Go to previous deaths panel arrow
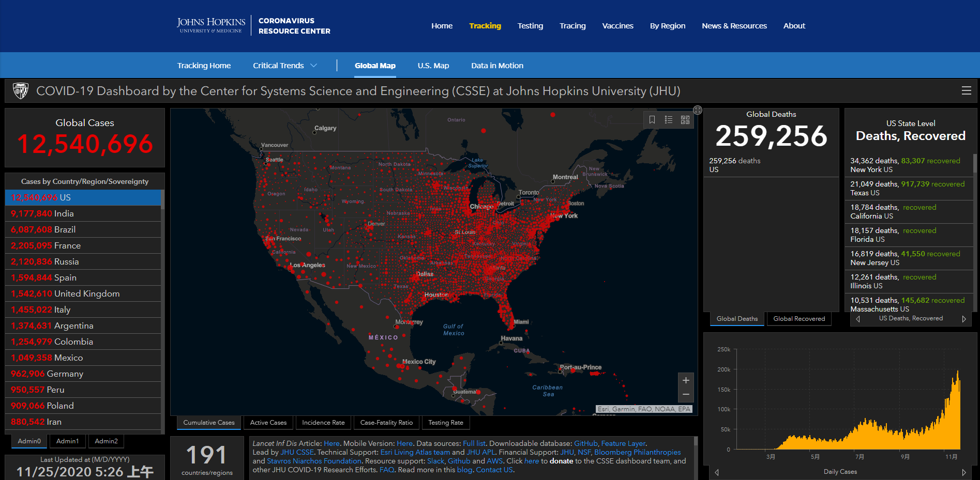 [858, 319]
